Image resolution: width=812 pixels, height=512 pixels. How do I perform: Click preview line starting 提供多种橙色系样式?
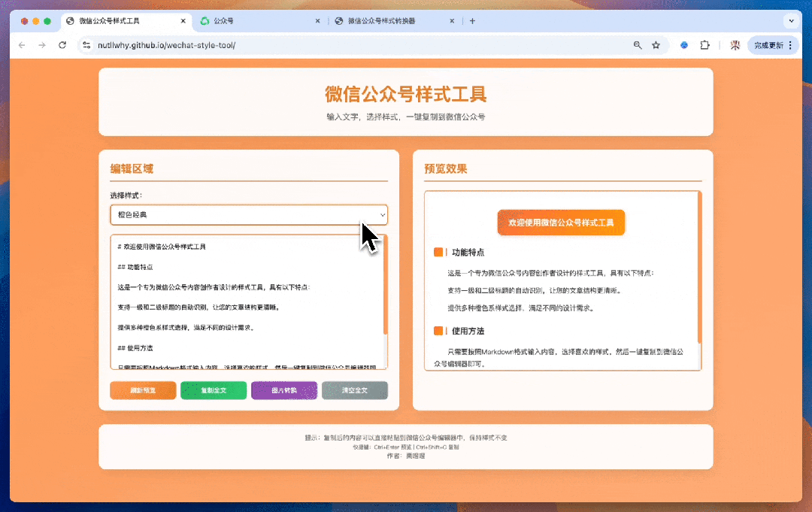click(521, 308)
